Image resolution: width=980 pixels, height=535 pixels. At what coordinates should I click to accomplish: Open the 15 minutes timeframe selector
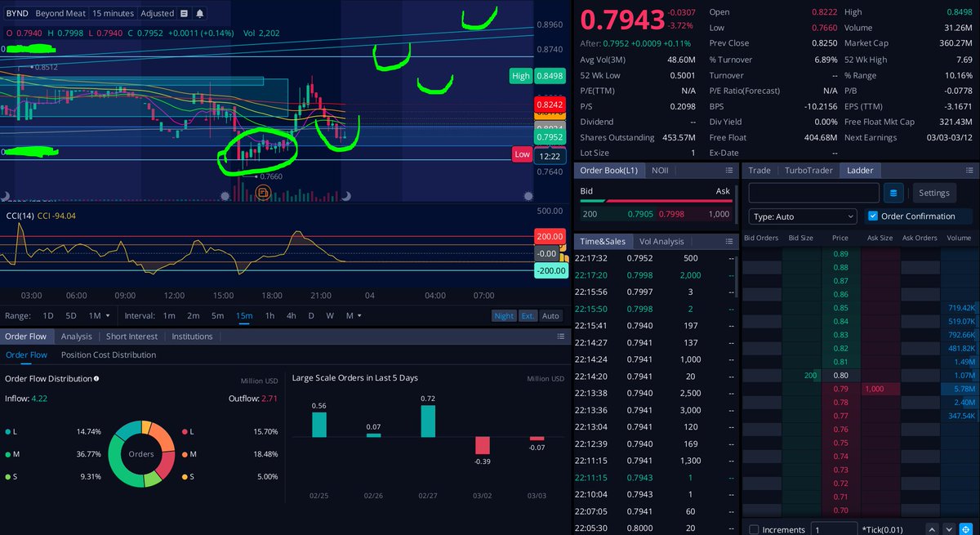(x=114, y=13)
